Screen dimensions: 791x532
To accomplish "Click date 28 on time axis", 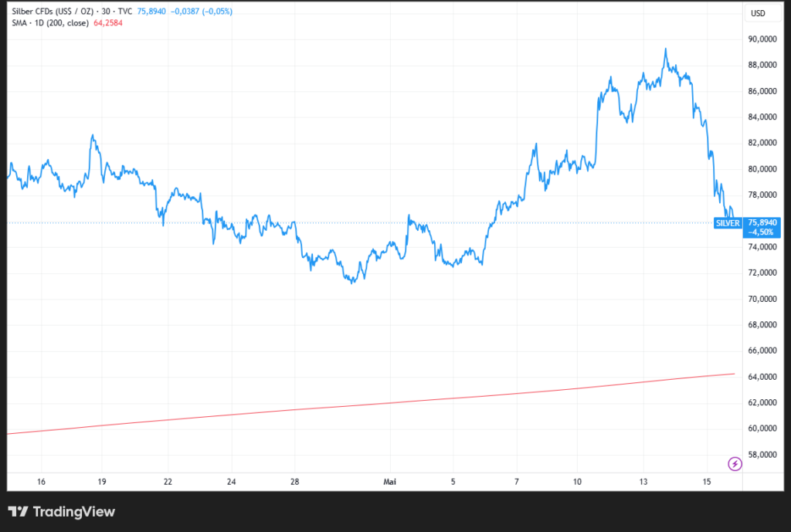I will pos(294,482).
